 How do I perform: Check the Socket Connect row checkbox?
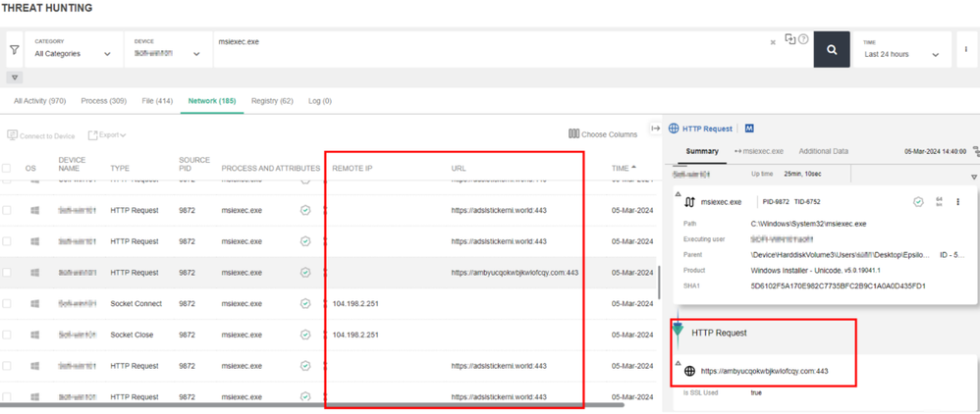(6, 303)
